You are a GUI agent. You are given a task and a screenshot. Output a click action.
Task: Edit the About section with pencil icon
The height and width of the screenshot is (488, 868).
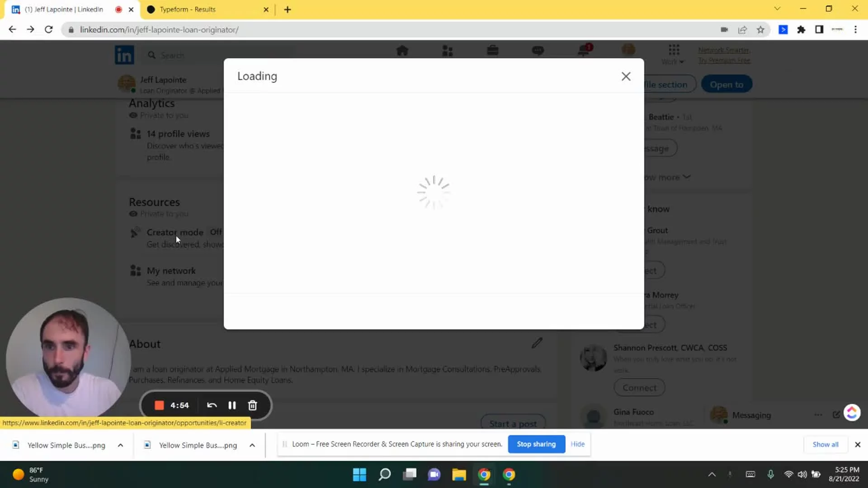[537, 343]
